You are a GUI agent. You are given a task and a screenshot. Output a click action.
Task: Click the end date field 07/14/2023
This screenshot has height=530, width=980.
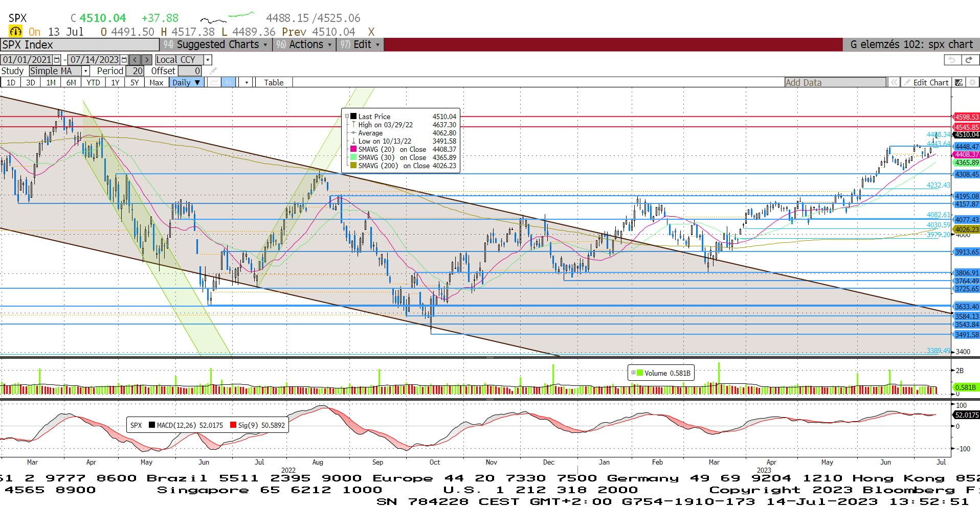point(94,60)
